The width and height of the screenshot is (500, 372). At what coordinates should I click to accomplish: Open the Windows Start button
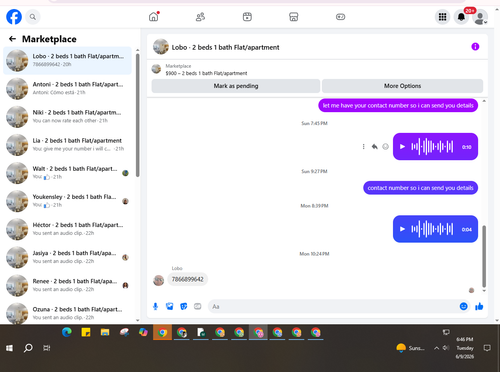pos(9,348)
